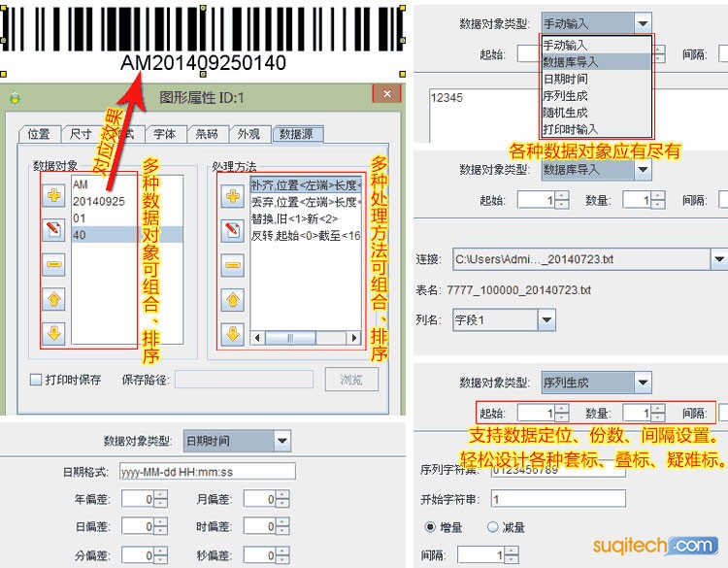Image resolution: width=728 pixels, height=568 pixels.
Task: Open the 日期时间 data type dropdown
Action: [282, 441]
